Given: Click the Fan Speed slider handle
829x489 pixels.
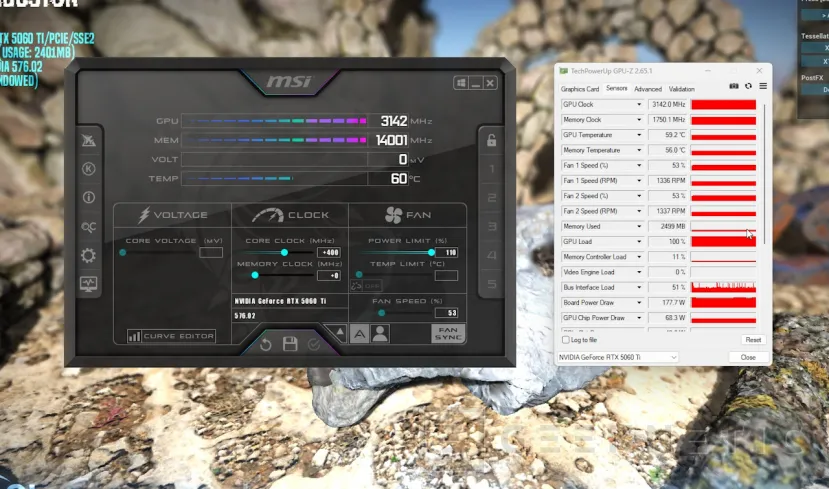Looking at the screenshot, I should [x=381, y=313].
